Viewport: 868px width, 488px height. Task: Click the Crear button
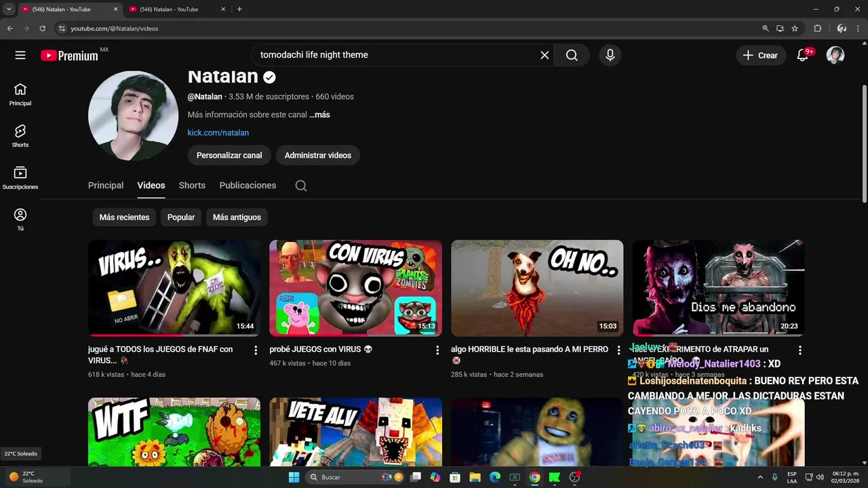coord(761,56)
